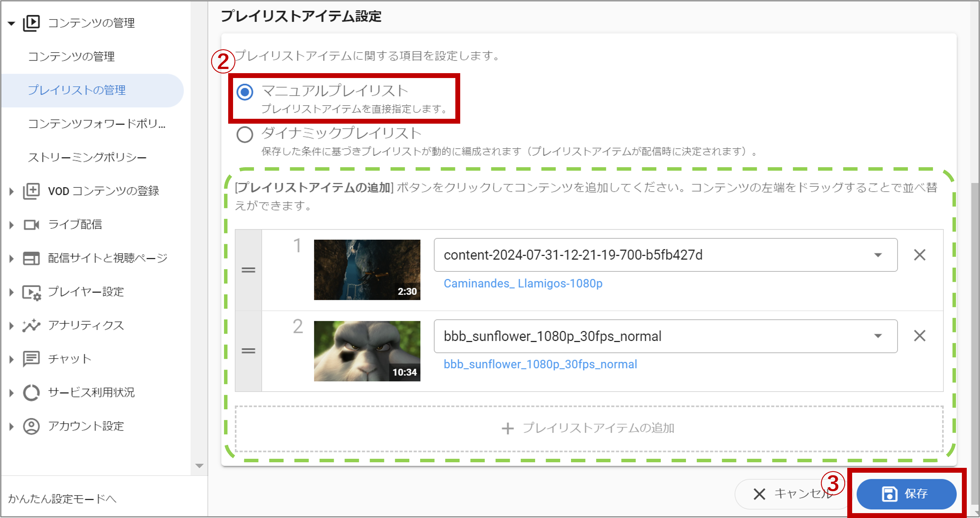Click the 10:34 bunny video thumbnail
This screenshot has height=518, width=980.
pos(367,351)
